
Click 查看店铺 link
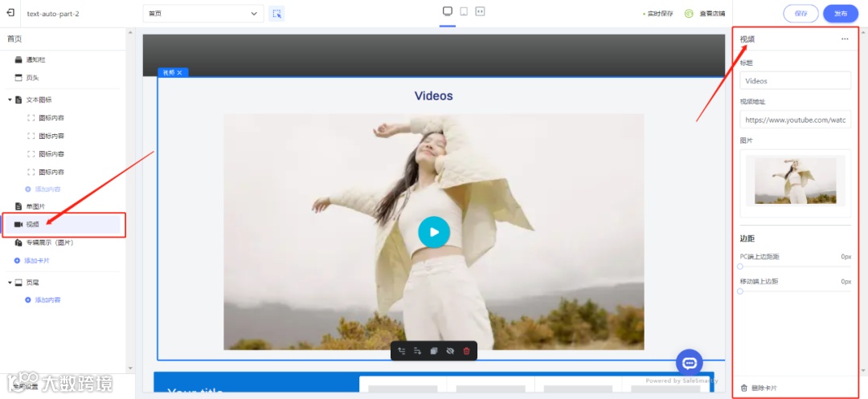[x=712, y=14]
